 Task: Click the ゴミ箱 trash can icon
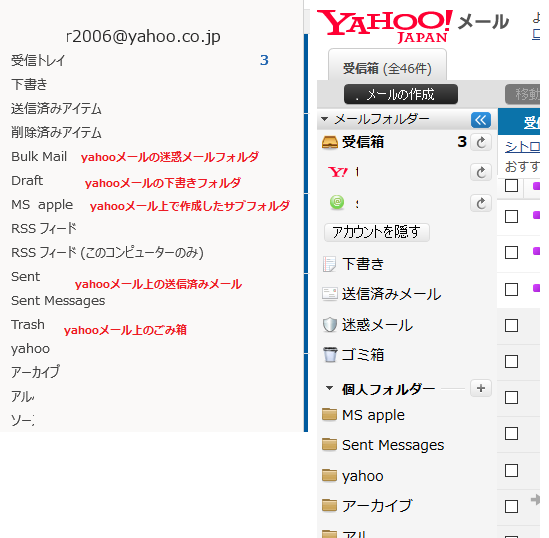click(x=330, y=355)
